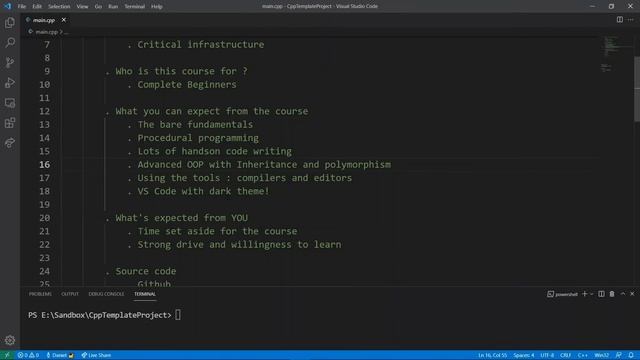Click 'Source code' on line 24
Image resolution: width=640 pixels, height=360 pixels.
(x=146, y=271)
